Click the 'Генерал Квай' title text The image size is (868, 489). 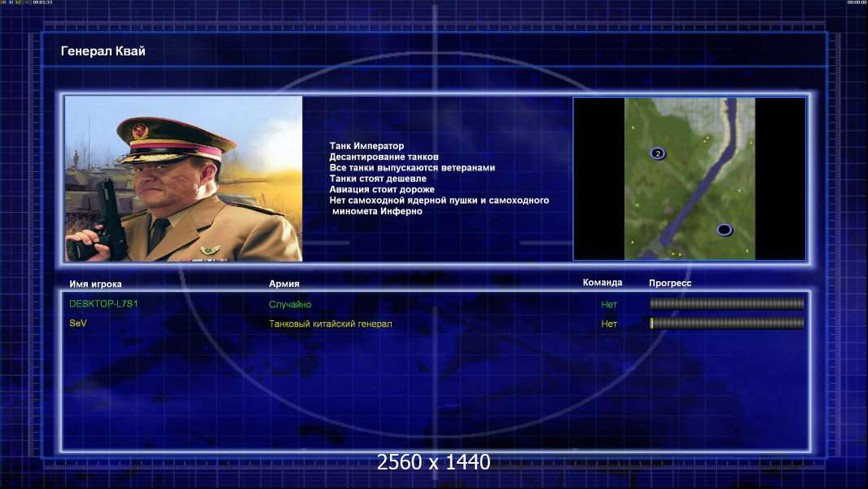[103, 51]
